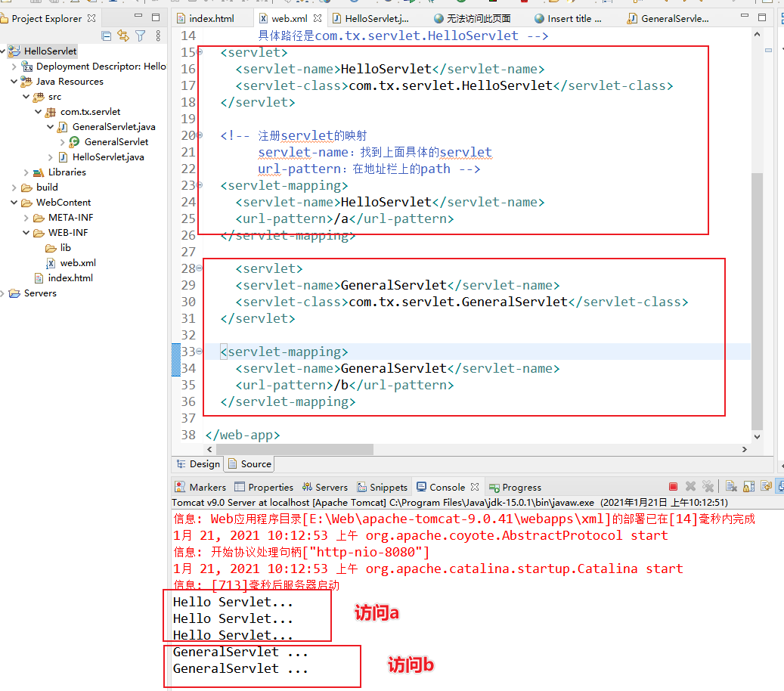Toggle console Scroll Lock
Image resolution: width=784 pixels, height=691 pixels.
[748, 486]
